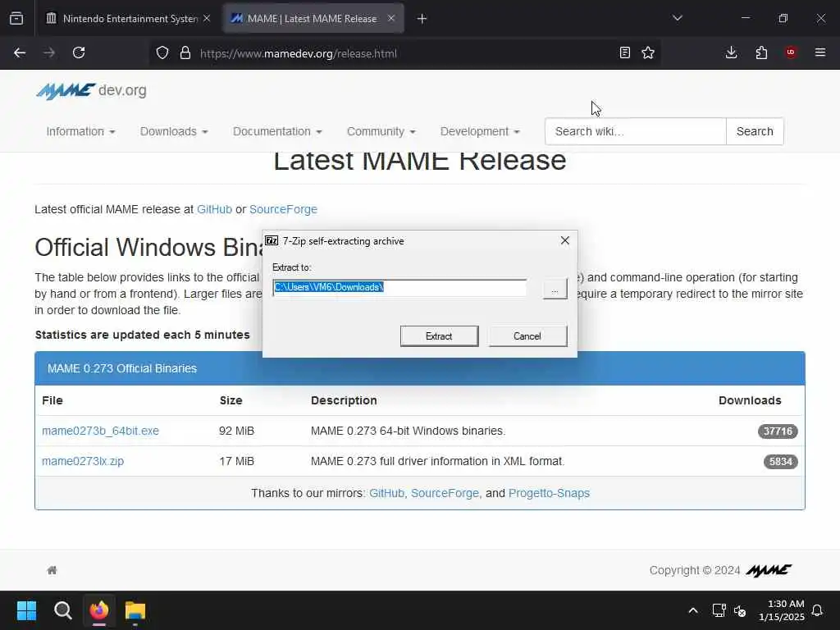Screen dimensions: 840x630
Task: Open a new browser tab
Action: tap(422, 19)
